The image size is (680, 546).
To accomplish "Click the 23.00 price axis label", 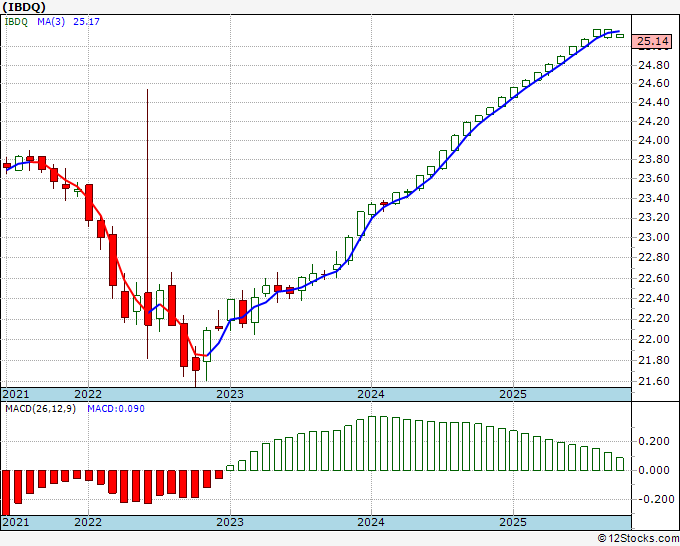I will [x=654, y=237].
